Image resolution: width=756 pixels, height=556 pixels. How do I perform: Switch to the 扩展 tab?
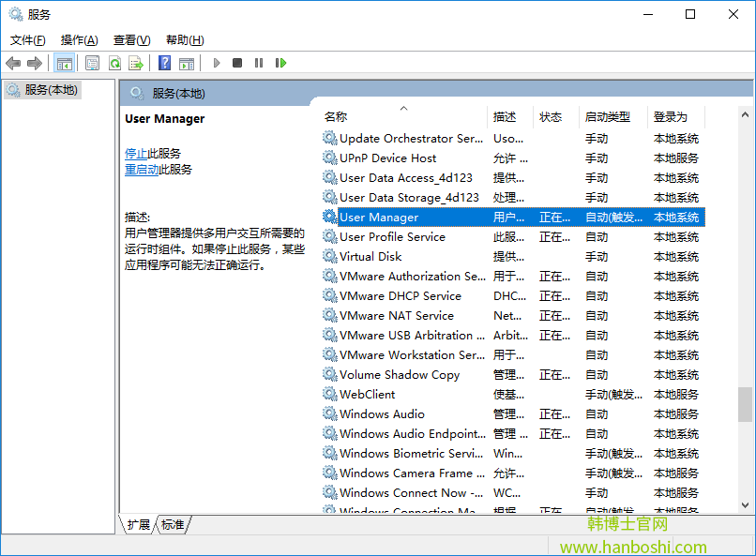point(137,525)
